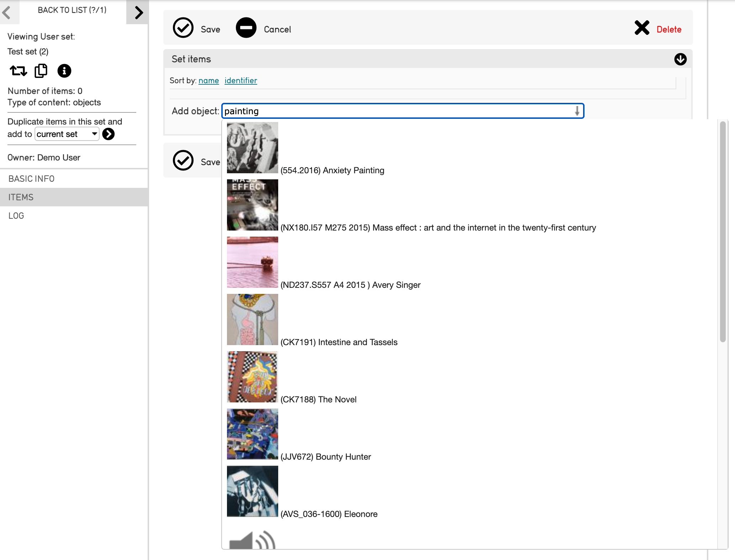This screenshot has width=735, height=560.
Task: Click the Delete X icon
Action: [x=642, y=28]
